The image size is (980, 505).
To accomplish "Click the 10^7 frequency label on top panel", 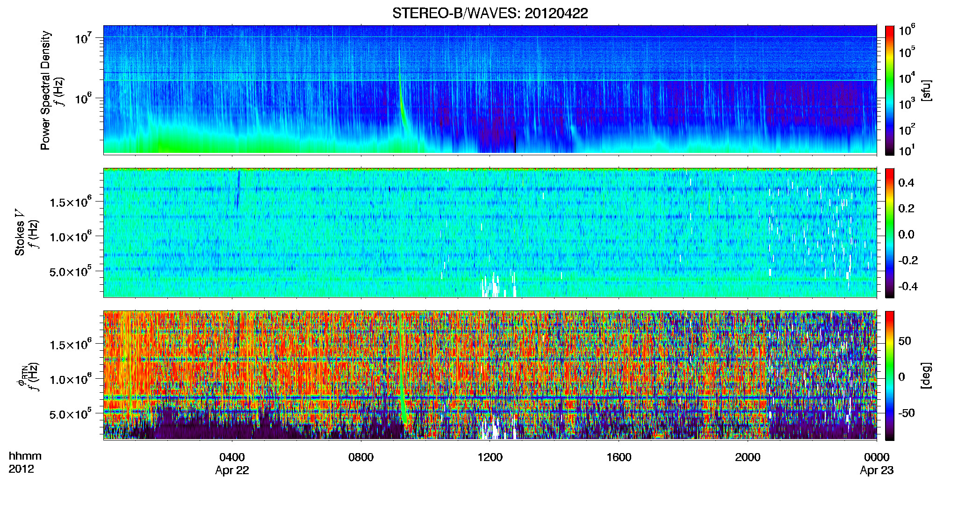I will point(84,38).
